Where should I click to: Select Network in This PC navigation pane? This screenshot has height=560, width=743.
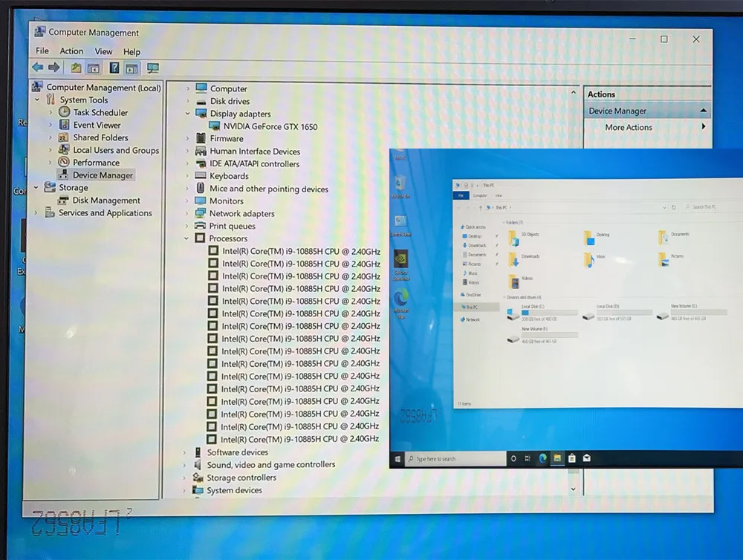pyautogui.click(x=470, y=320)
